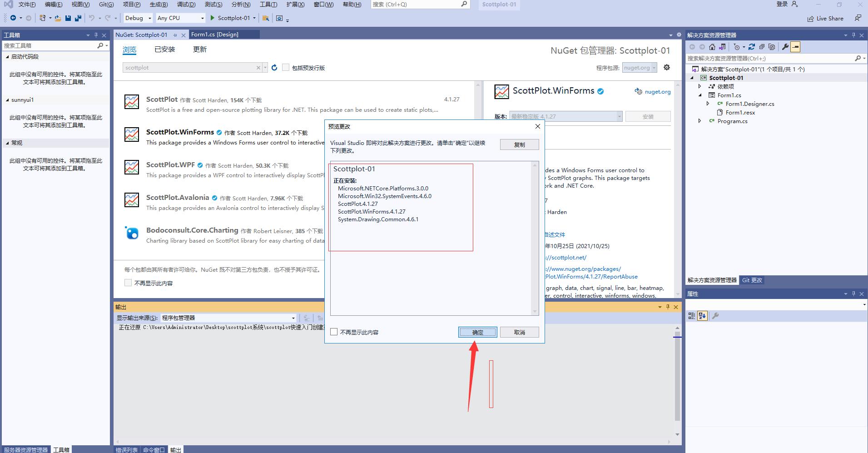Click the Solution Explorer search field
This screenshot has height=453, width=868.
point(775,58)
